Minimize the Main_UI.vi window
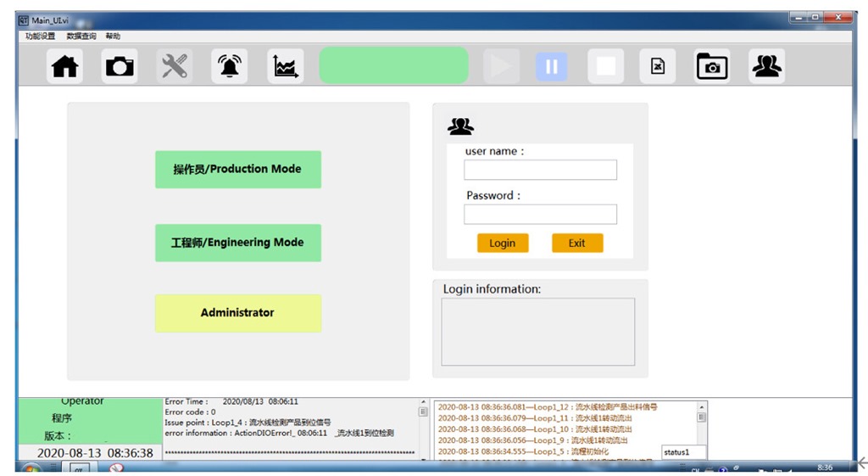The height and width of the screenshot is (476, 868). click(798, 18)
